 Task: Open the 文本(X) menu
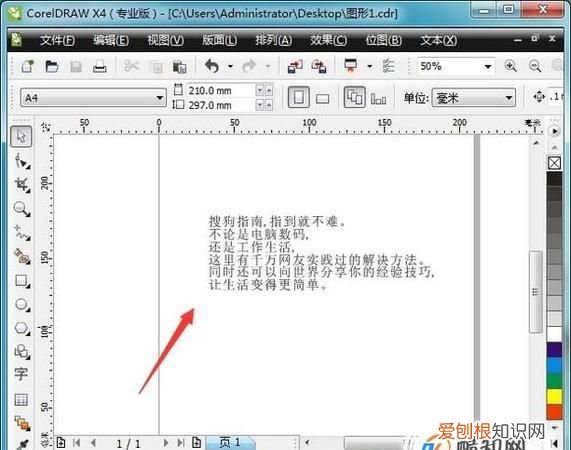tap(438, 40)
